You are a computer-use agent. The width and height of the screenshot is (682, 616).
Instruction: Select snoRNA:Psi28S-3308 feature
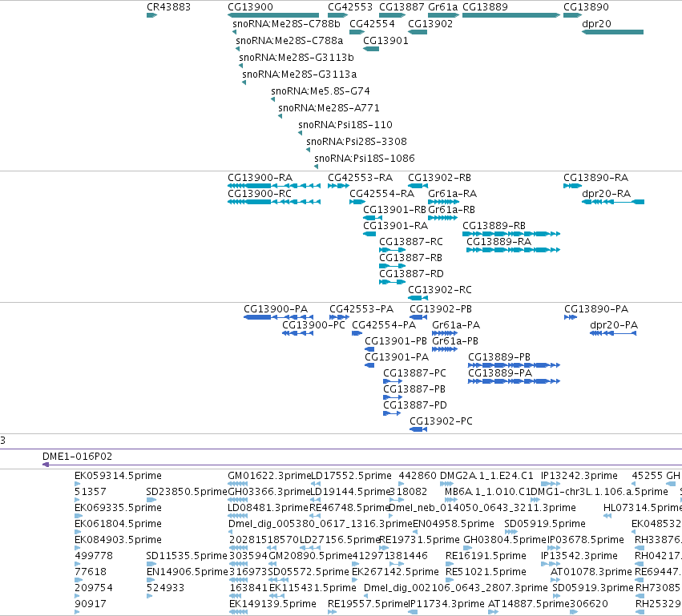356,142
